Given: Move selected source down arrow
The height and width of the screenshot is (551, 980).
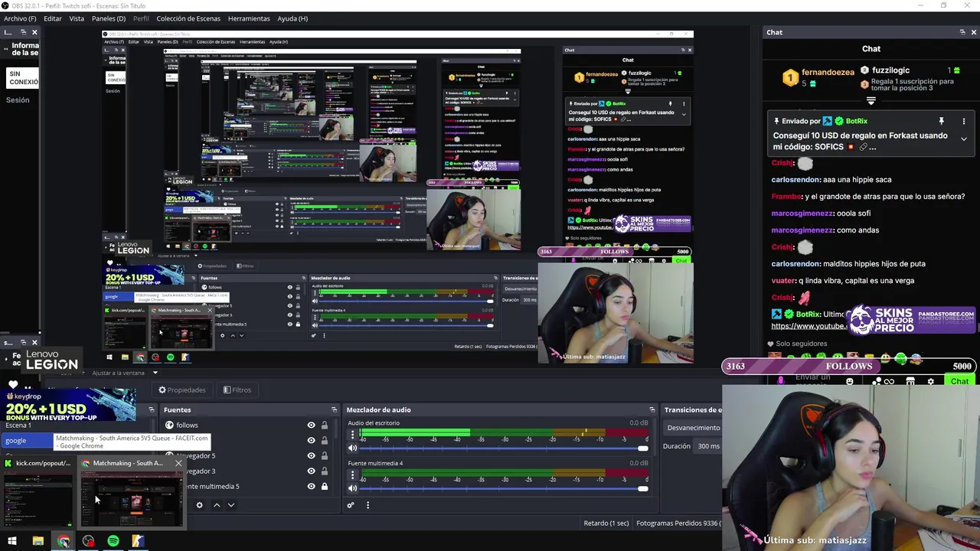Looking at the screenshot, I should click(x=231, y=505).
